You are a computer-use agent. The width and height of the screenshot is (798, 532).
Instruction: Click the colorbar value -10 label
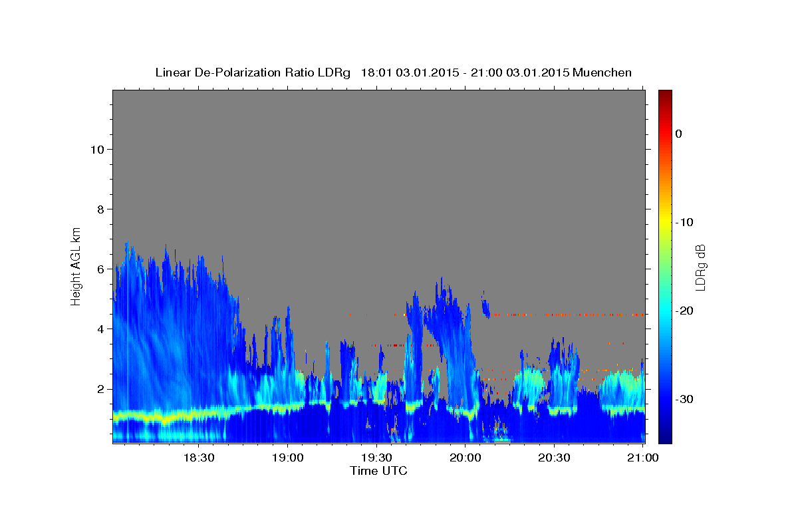point(685,222)
